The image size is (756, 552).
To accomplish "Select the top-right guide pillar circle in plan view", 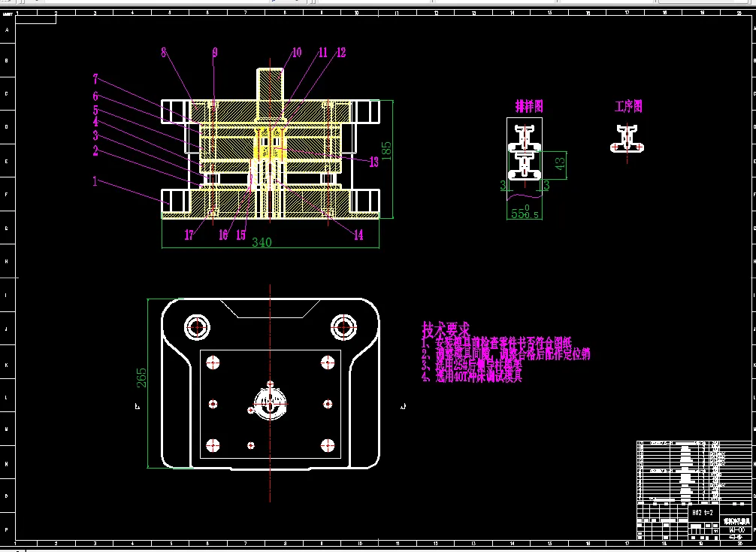I will point(343,326).
